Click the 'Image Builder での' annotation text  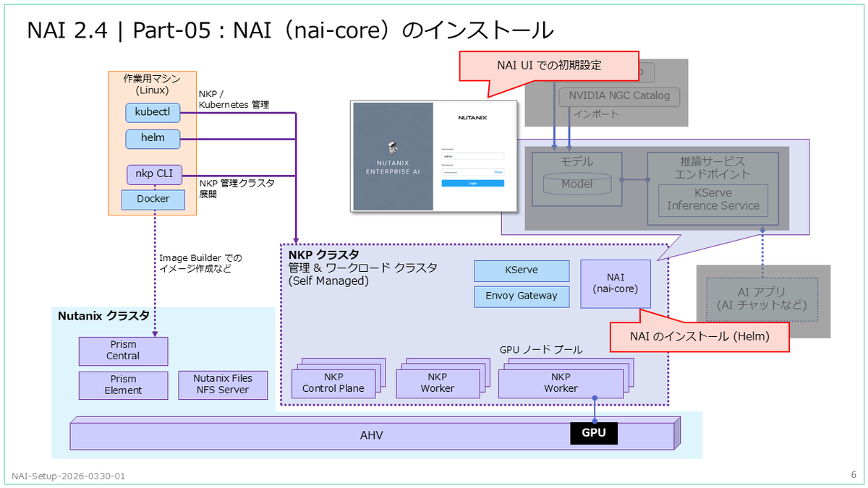[x=202, y=257]
